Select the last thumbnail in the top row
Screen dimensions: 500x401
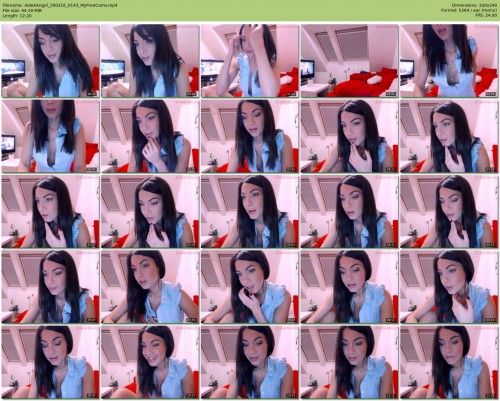[x=449, y=61]
